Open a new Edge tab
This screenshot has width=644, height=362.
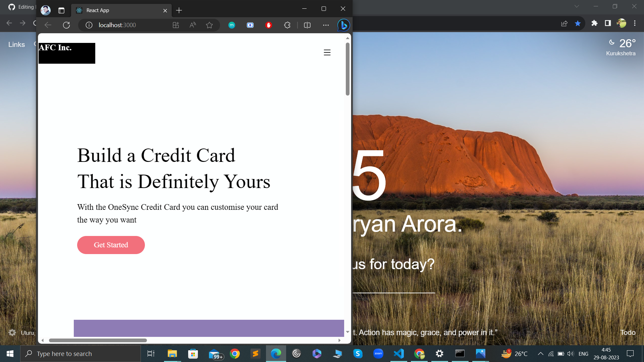(179, 10)
